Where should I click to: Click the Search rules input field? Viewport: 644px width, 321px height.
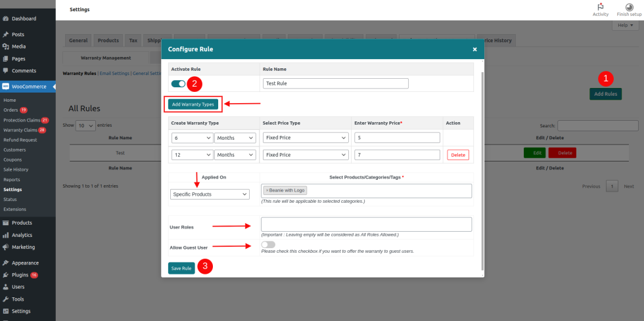pos(597,125)
